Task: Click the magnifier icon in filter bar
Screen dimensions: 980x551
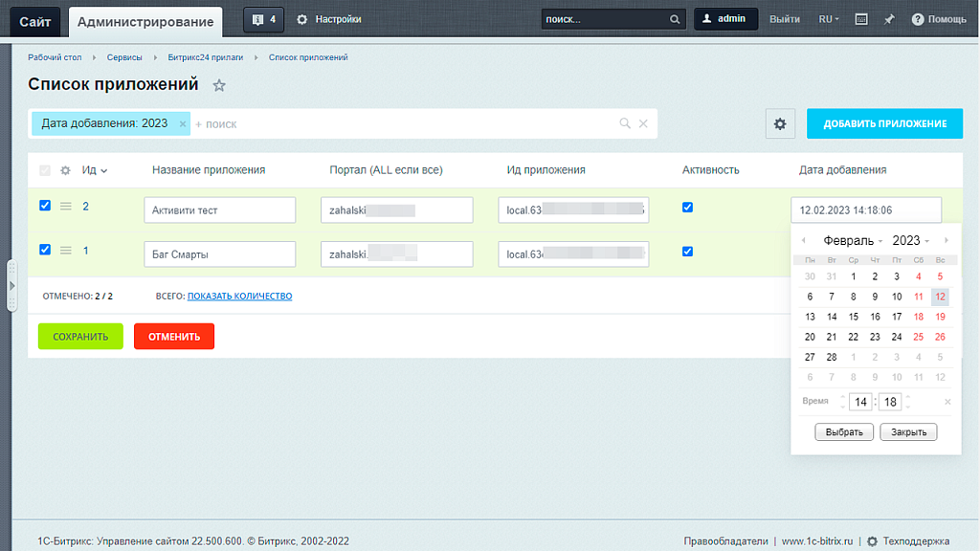Action: coord(625,123)
